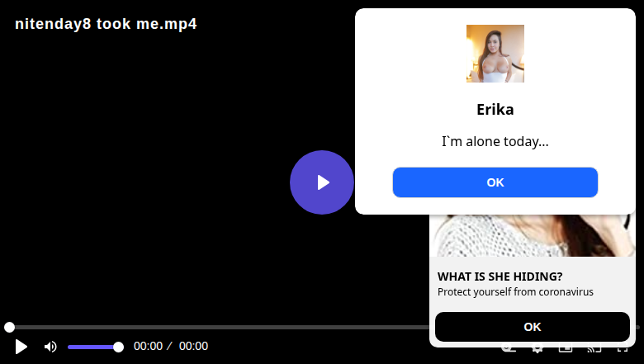Click the picture-in-picture icon in the player bar
This screenshot has height=364, width=644.
566,349
